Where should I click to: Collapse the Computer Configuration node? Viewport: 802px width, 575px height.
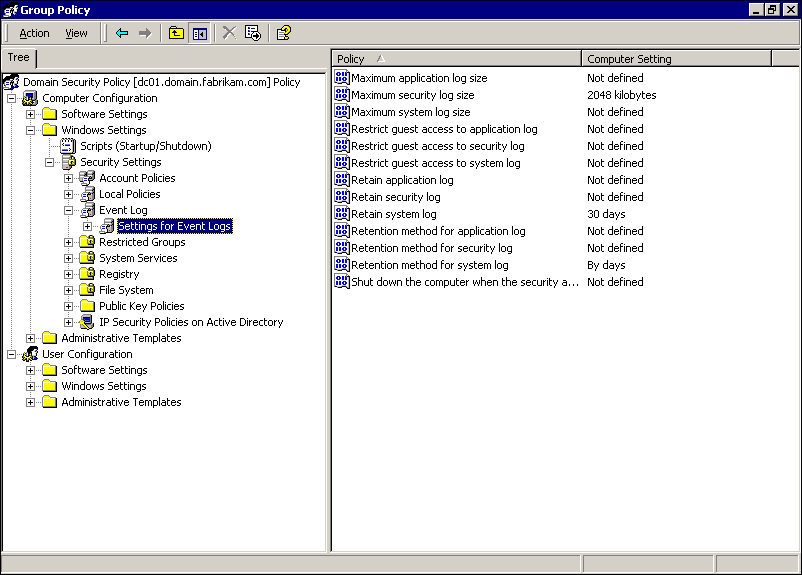pos(12,98)
